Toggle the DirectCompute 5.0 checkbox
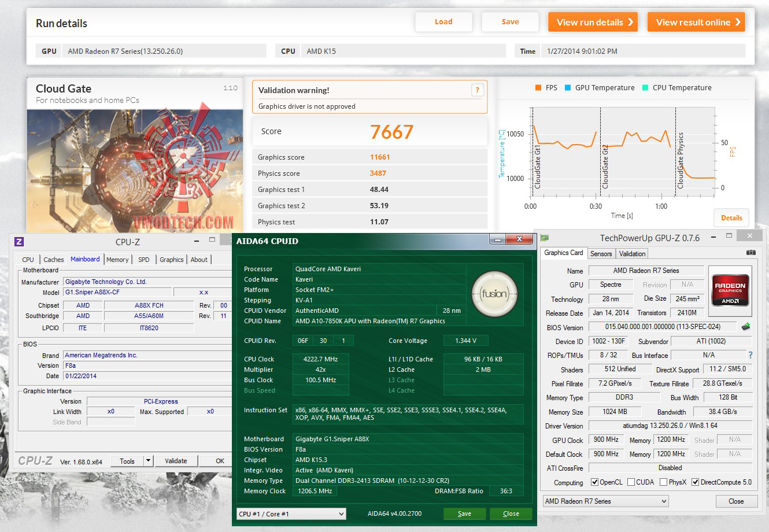 tap(695, 482)
